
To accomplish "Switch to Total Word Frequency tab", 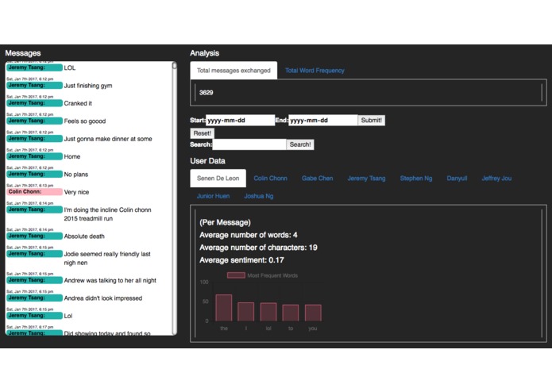I will (x=315, y=71).
